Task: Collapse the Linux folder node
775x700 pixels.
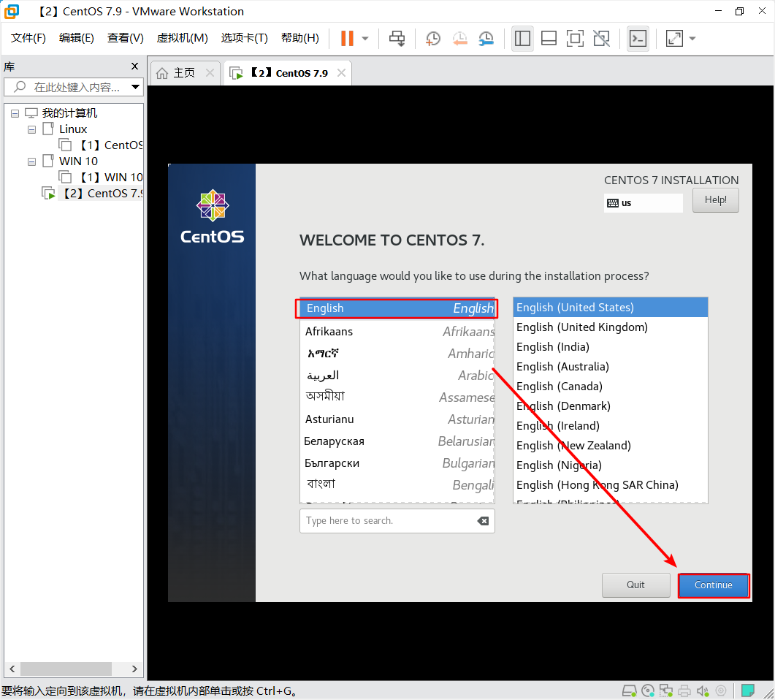Action: point(31,129)
